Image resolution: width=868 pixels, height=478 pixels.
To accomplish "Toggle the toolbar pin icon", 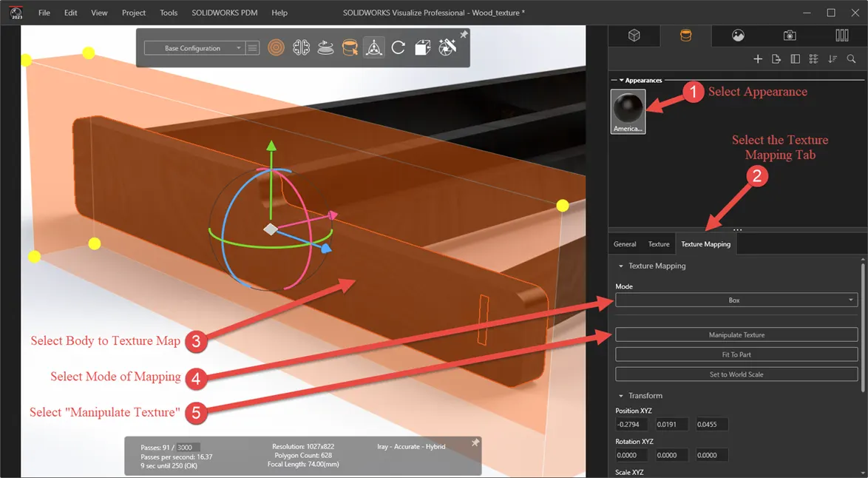I will tap(464, 34).
